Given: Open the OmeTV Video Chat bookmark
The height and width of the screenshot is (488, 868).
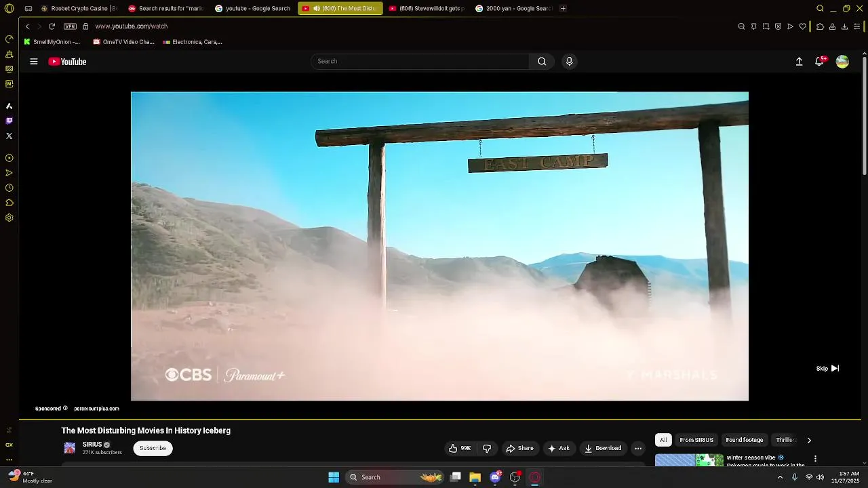Looking at the screenshot, I should (124, 42).
